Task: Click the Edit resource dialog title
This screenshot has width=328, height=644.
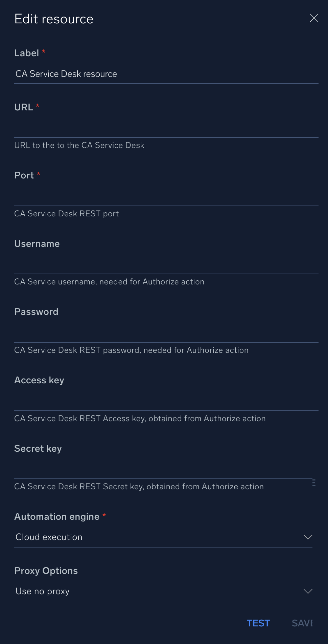Action: point(53,19)
